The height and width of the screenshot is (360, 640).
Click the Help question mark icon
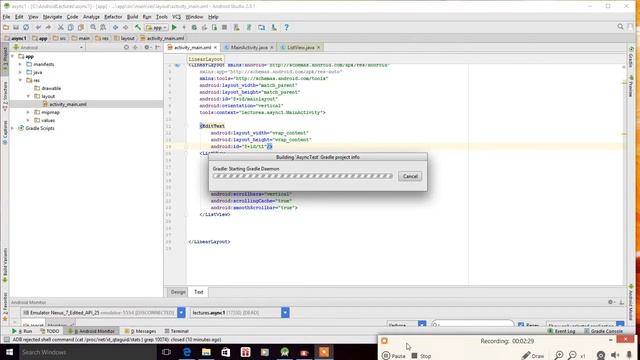tap(287, 27)
